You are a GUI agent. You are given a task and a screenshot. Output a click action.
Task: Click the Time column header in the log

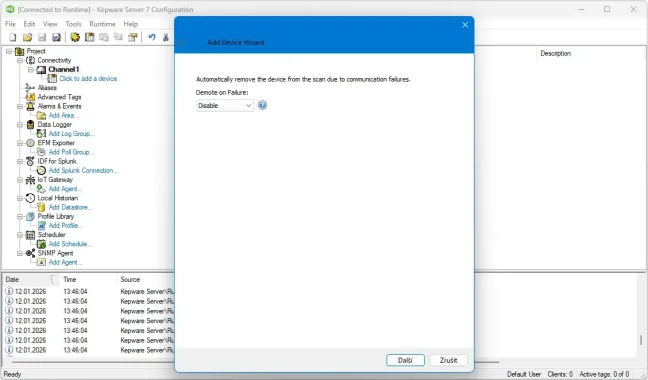[x=88, y=280]
